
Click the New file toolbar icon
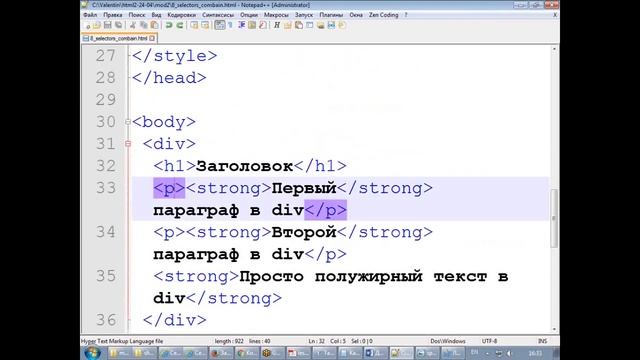(x=87, y=25)
